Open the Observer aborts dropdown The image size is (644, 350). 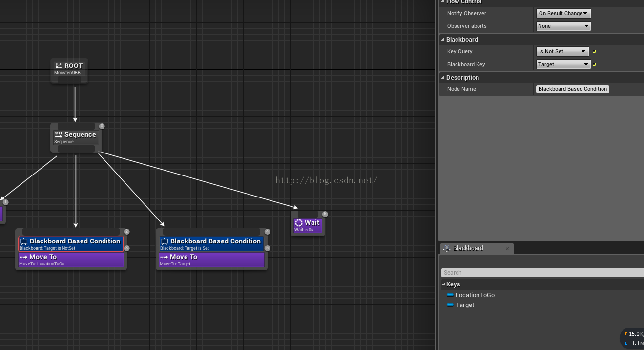[563, 26]
